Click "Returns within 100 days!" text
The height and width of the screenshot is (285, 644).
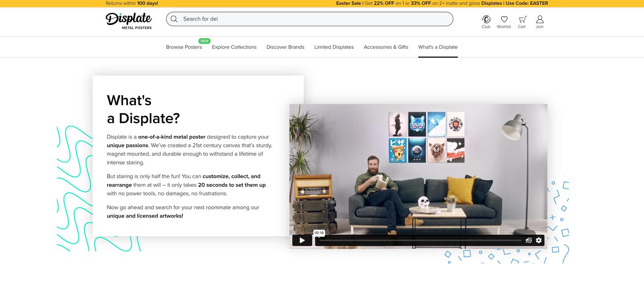point(132,3)
